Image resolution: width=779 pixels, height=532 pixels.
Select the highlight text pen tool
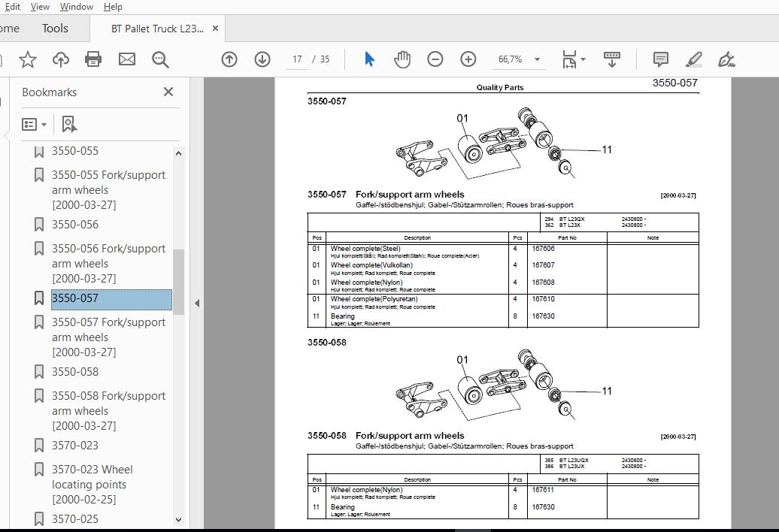point(693,59)
